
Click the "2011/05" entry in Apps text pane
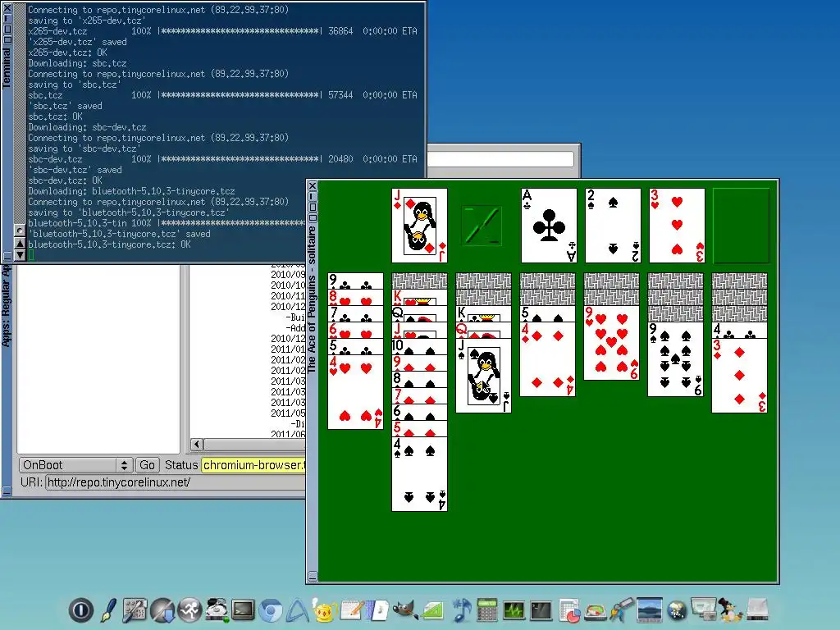(x=288, y=413)
